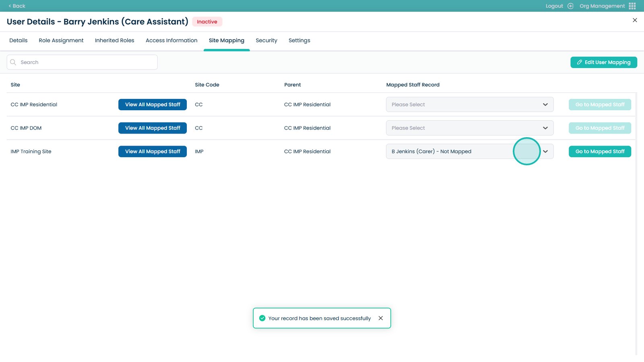This screenshot has height=362, width=644.
Task: Click the green success checkmark icon
Action: [x=262, y=318]
